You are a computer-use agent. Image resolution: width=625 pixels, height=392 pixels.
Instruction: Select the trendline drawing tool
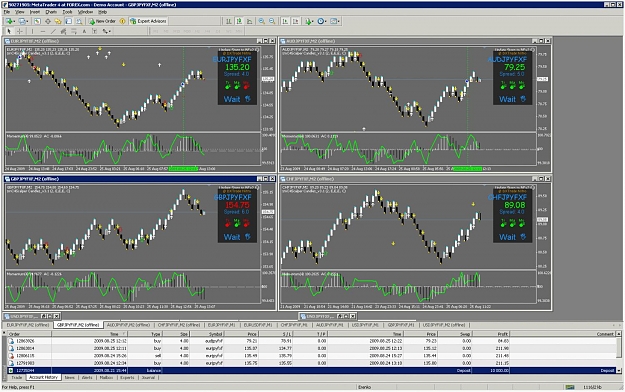coord(53,31)
